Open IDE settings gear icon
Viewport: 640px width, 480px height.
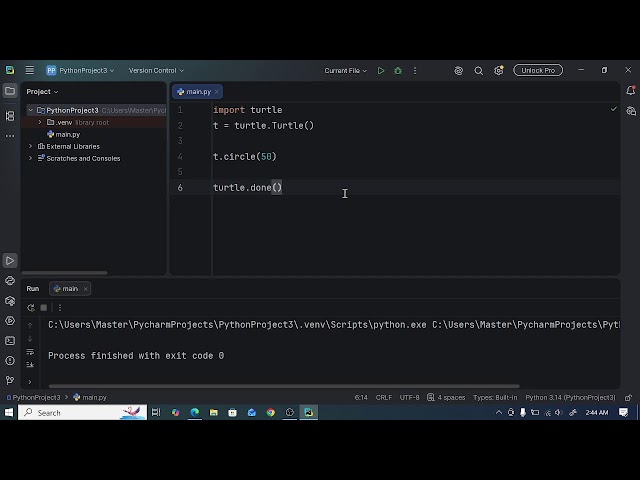tap(498, 71)
